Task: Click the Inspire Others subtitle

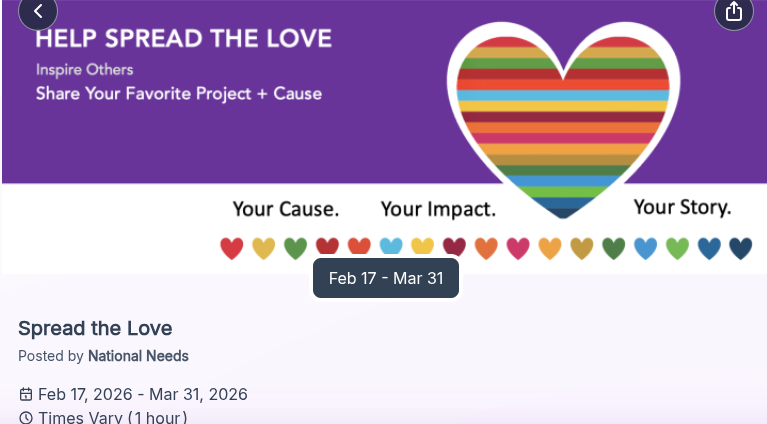Action: [x=85, y=70]
